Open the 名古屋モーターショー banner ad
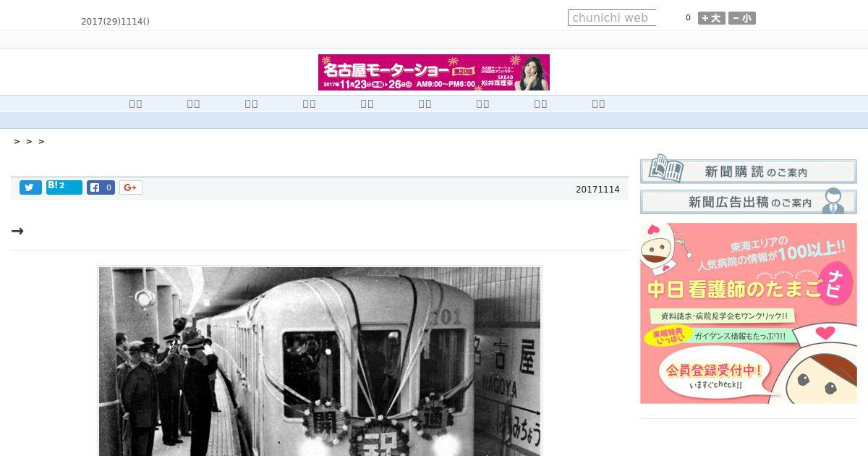 pyautogui.click(x=434, y=72)
